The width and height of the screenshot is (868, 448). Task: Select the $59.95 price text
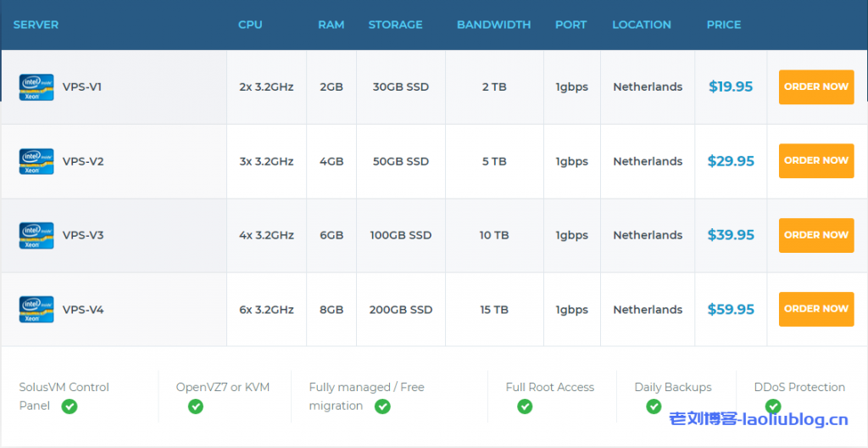[x=731, y=310]
